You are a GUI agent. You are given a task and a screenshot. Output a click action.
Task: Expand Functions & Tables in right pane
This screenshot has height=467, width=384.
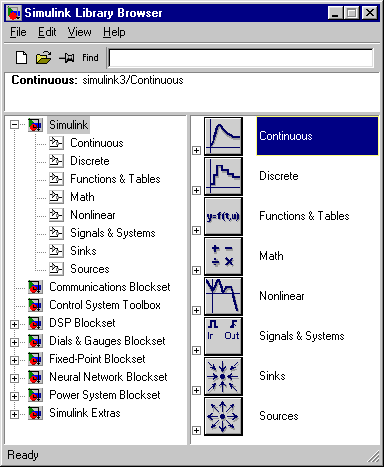[197, 230]
